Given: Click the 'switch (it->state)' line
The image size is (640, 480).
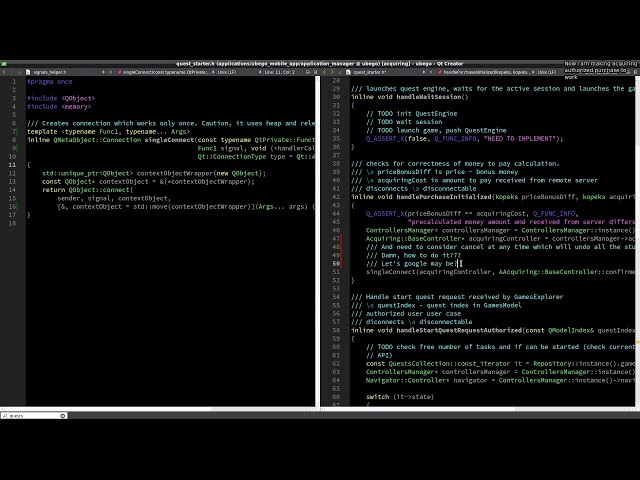Looking at the screenshot, I should pyautogui.click(x=400, y=397).
